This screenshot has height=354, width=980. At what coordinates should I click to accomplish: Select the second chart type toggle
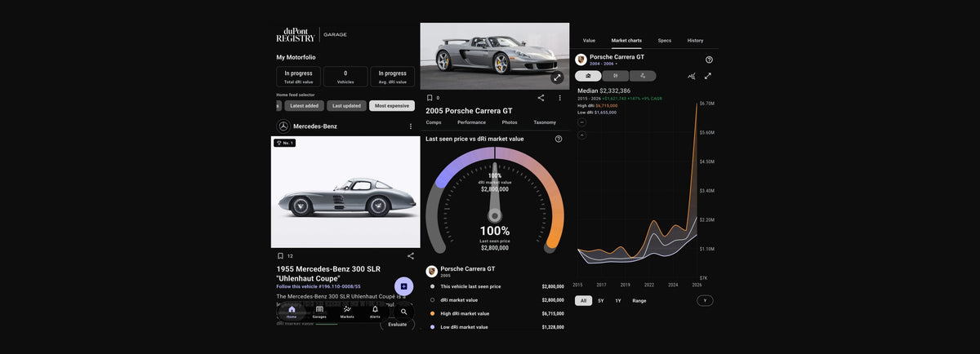[x=616, y=76]
